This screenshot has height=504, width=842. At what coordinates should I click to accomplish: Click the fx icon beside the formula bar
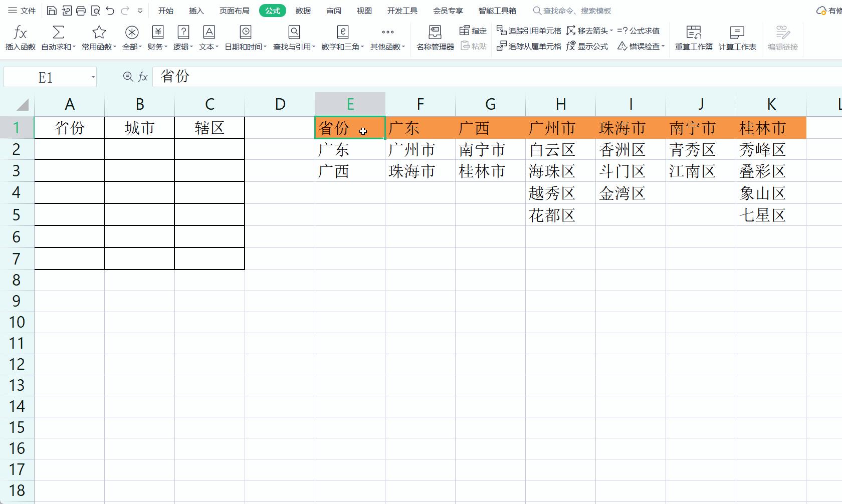pyautogui.click(x=143, y=77)
